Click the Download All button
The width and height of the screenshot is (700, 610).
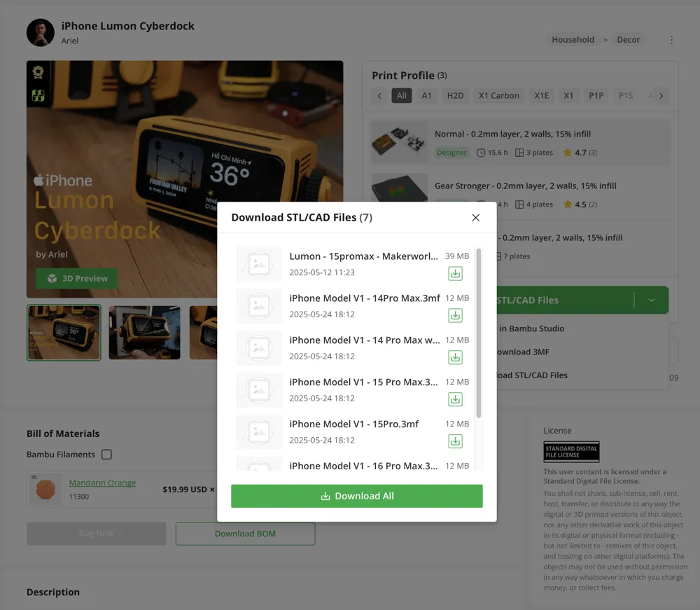pyautogui.click(x=357, y=496)
